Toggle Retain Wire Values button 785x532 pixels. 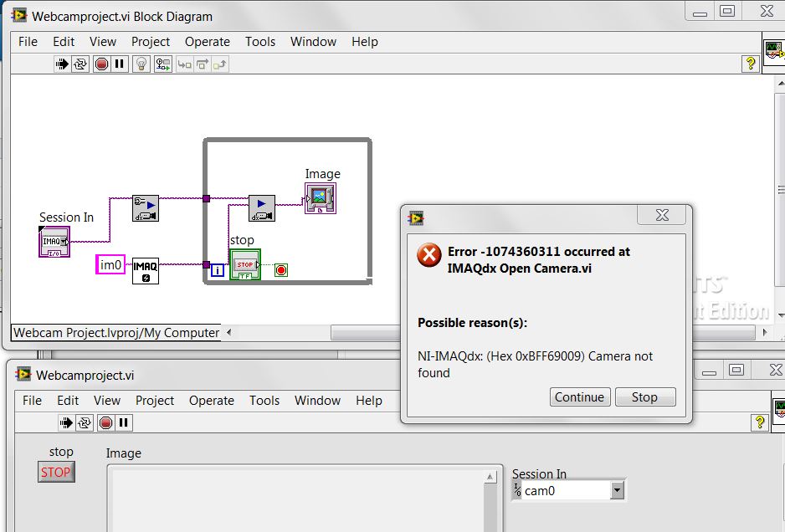[x=162, y=64]
